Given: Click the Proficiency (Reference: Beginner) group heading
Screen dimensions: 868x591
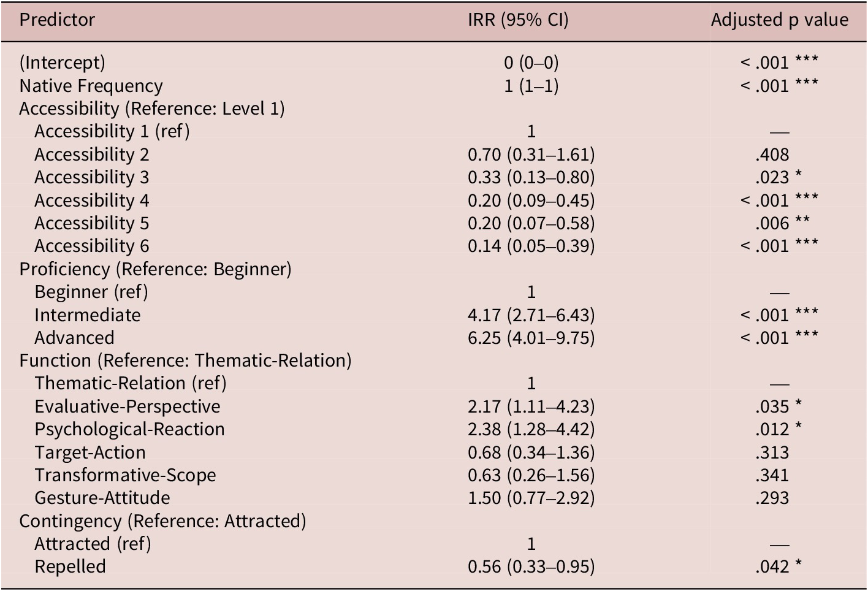Looking at the screenshot, I should (x=155, y=269).
